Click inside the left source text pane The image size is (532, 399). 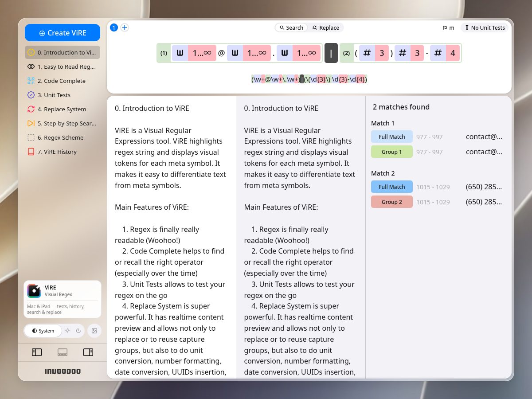click(x=172, y=237)
